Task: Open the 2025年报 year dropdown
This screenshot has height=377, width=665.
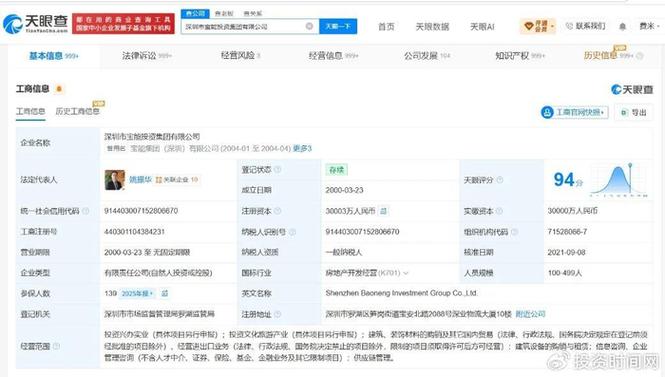Action: click(x=138, y=293)
